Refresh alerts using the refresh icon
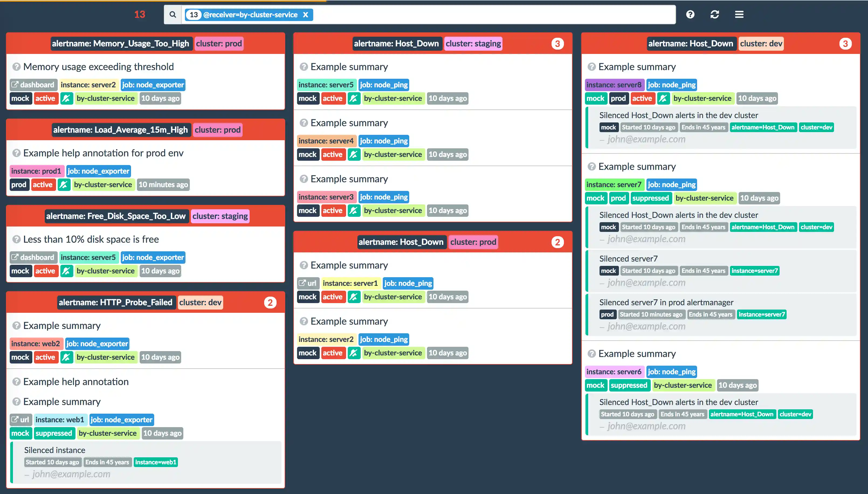The height and width of the screenshot is (494, 868). point(715,14)
